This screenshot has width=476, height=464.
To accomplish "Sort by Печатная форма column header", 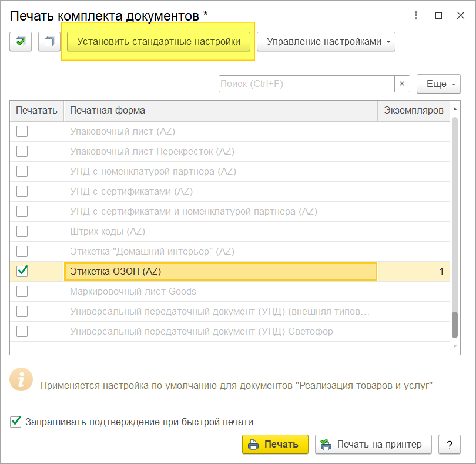I will [220, 111].
